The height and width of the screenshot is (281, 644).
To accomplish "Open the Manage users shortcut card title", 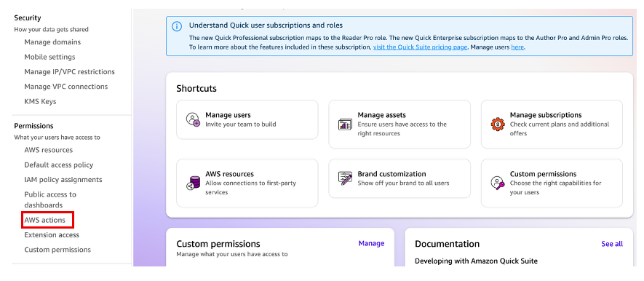I will tap(228, 115).
